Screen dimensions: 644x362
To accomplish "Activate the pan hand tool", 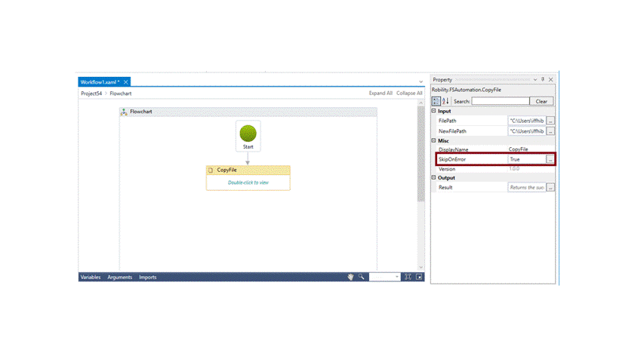I will [350, 277].
